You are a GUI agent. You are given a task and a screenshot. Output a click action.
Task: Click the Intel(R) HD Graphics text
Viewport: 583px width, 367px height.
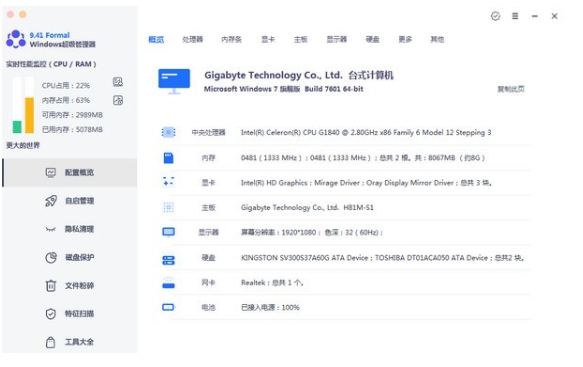tap(366, 183)
